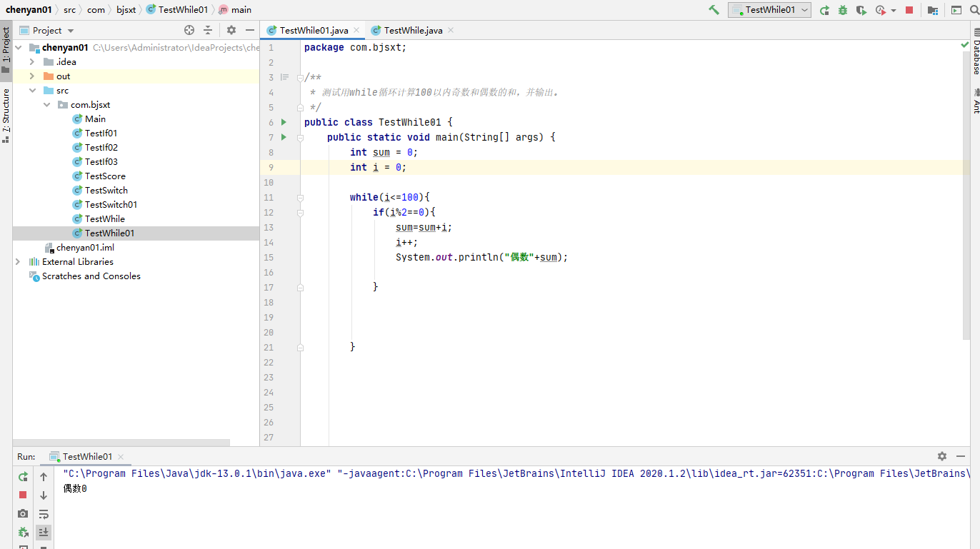Screen dimensions: 980x549
Task: Open the Structure side tool window tab
Action: point(6,116)
